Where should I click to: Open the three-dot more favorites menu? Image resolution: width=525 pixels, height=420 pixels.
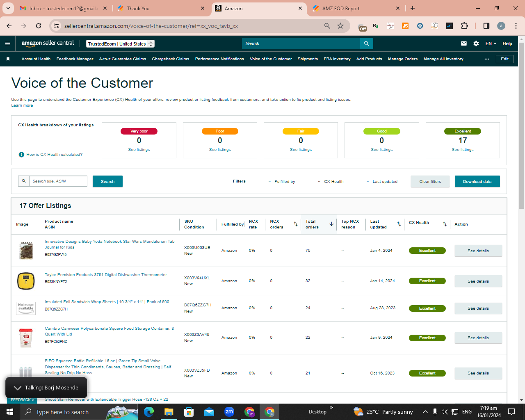487,59
